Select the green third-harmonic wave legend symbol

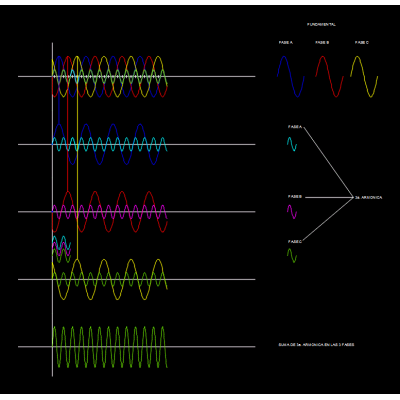(x=292, y=256)
